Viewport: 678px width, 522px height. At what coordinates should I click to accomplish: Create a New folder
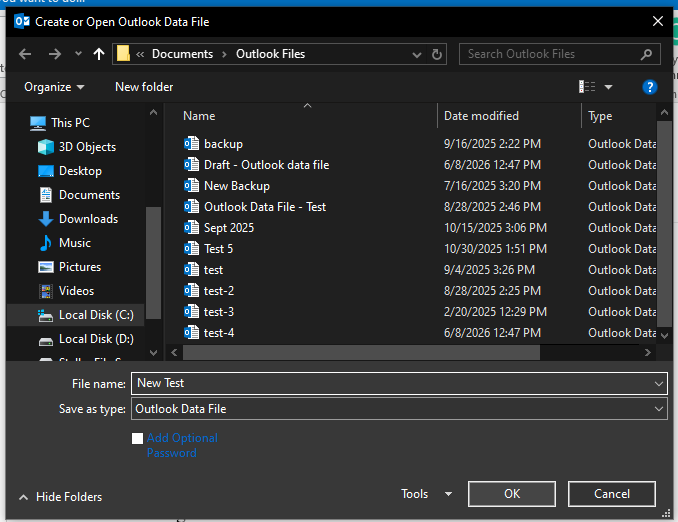point(144,87)
